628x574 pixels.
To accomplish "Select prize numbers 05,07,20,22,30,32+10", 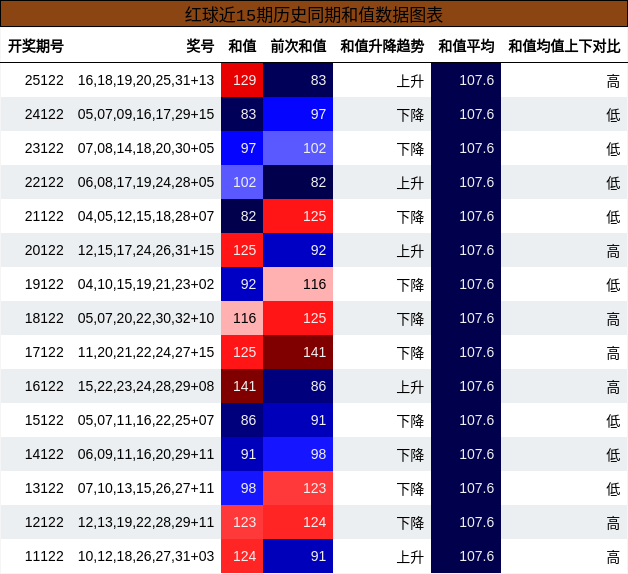I will (x=146, y=318).
